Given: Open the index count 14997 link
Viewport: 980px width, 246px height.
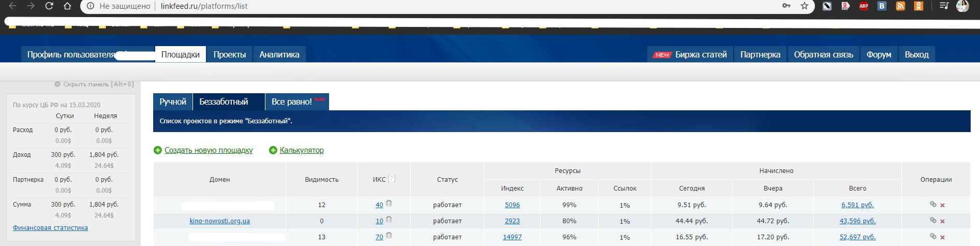Looking at the screenshot, I should (x=512, y=237).
